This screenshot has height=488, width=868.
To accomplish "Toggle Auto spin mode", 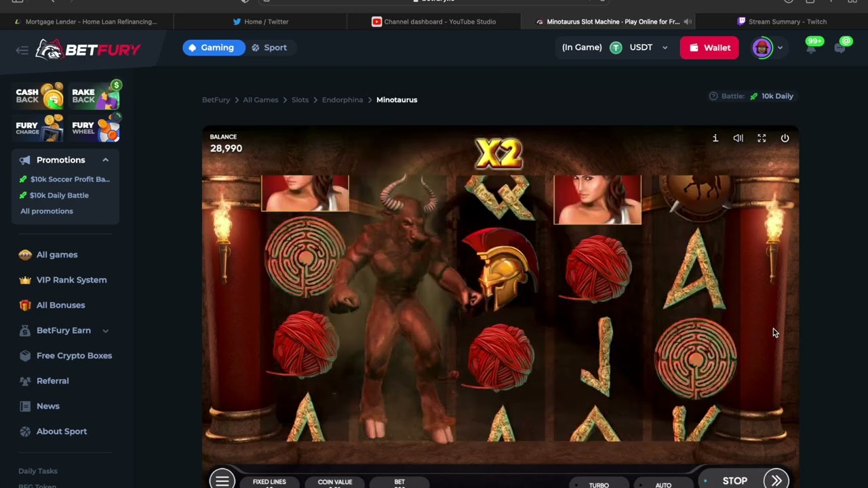I will pos(663,485).
